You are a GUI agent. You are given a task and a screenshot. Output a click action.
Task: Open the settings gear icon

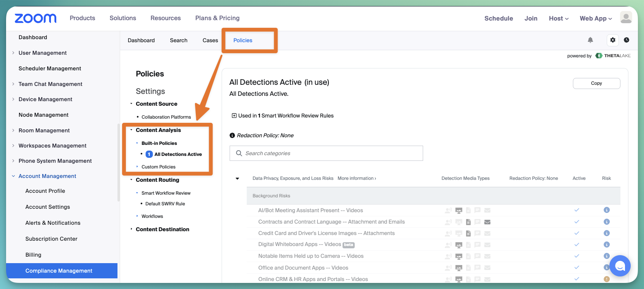[613, 40]
